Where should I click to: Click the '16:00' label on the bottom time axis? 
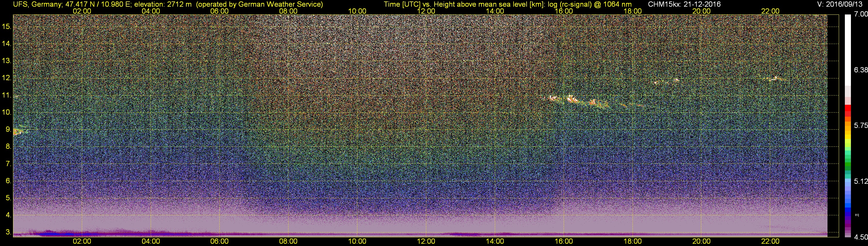tap(564, 241)
